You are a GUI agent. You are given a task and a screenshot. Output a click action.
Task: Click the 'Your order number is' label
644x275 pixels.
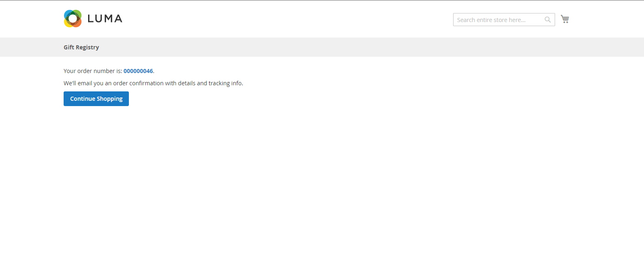[93, 71]
